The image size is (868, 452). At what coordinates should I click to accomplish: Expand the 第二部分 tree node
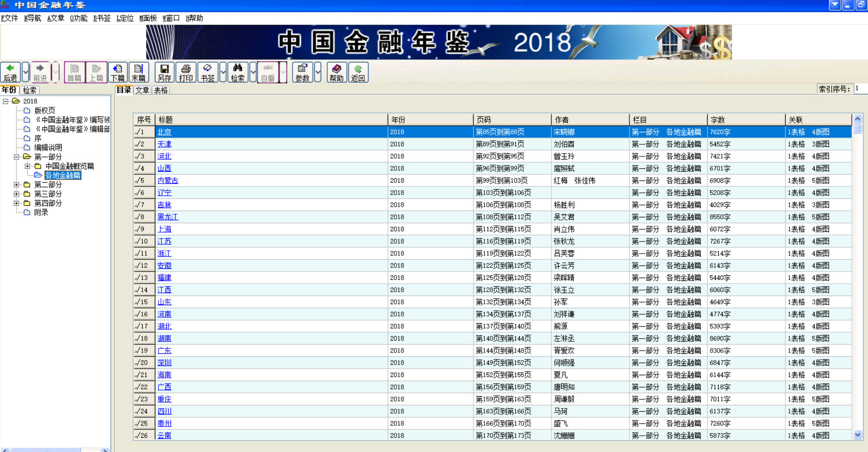(17, 185)
